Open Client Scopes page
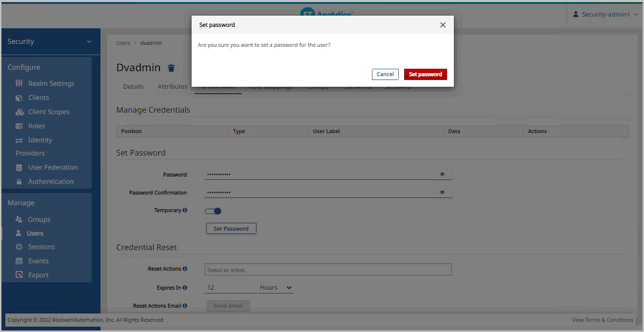The height and width of the screenshot is (332, 644). pos(49,112)
